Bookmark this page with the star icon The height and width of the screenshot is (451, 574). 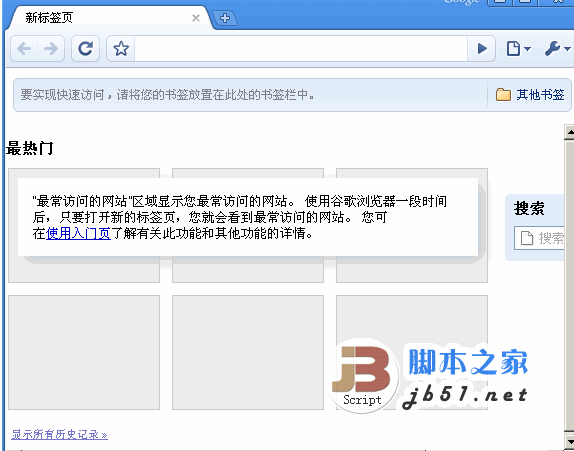click(x=121, y=48)
